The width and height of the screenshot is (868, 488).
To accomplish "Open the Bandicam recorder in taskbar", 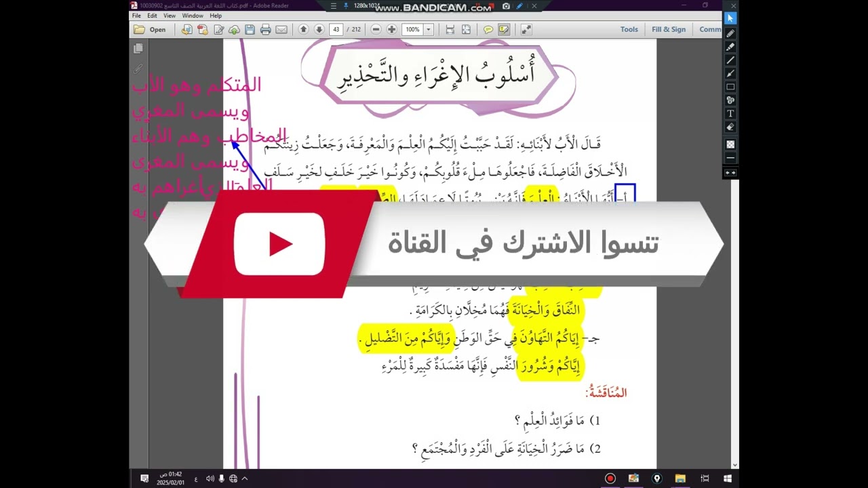I will (610, 479).
